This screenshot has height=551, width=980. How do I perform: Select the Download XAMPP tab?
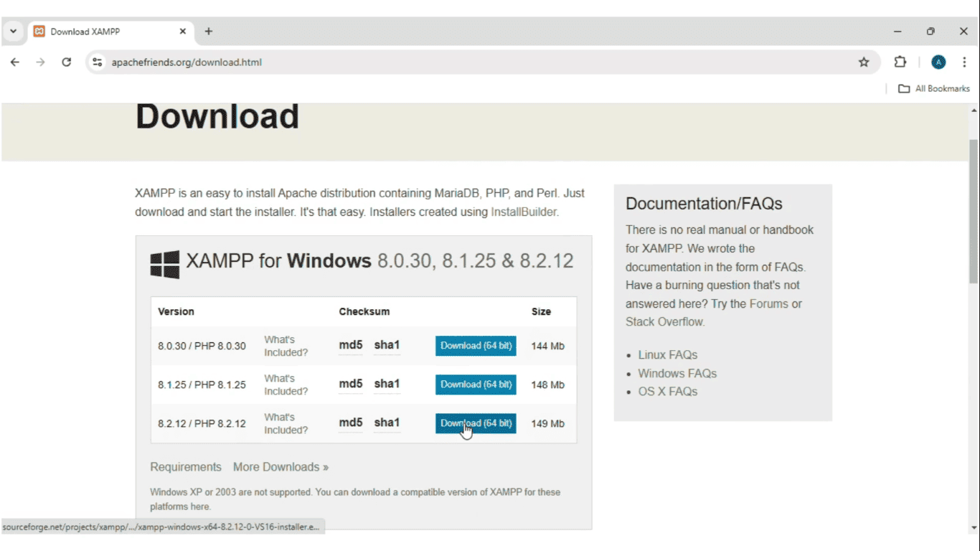pos(111,32)
